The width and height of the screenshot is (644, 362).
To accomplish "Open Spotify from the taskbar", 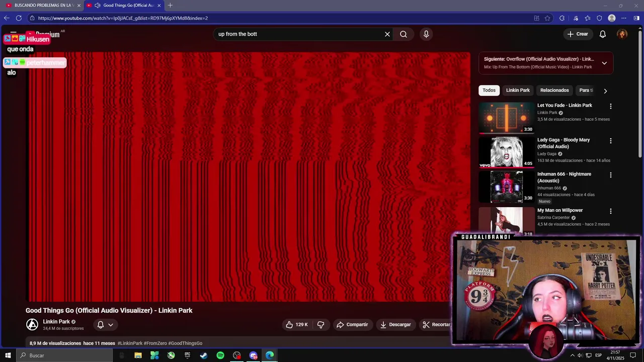I will [x=220, y=355].
